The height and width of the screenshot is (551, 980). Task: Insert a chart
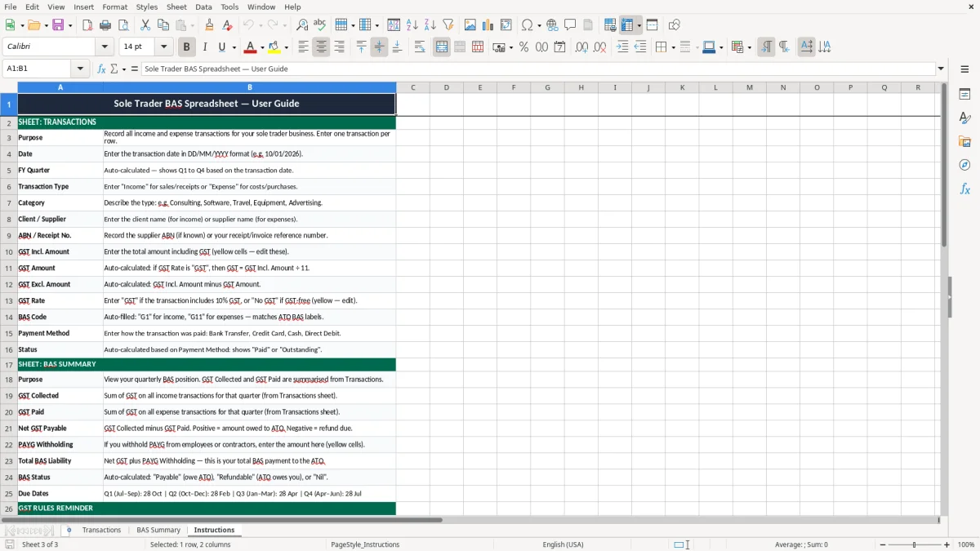(x=488, y=25)
